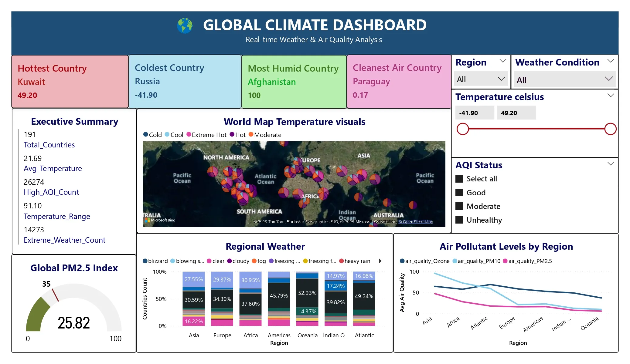Click the air_quality_PM2.5 legend marker
The image size is (630, 364).
(505, 261)
